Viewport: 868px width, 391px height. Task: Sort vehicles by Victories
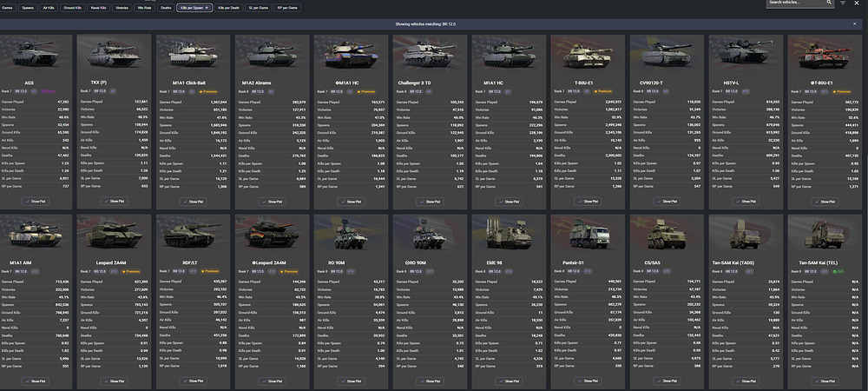pyautogui.click(x=122, y=8)
